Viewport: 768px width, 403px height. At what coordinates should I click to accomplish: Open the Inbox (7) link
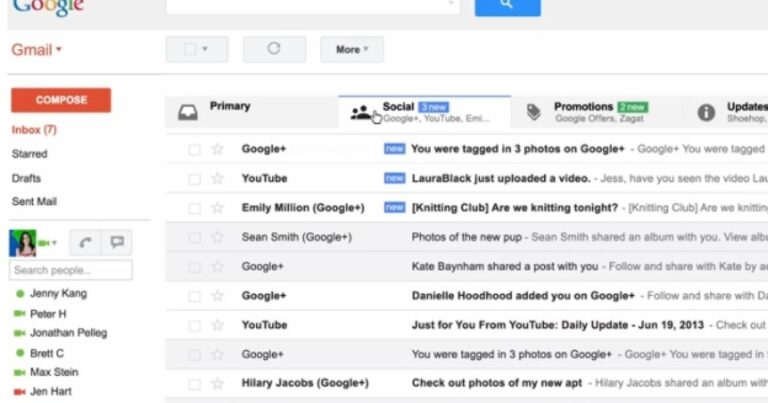click(34, 130)
